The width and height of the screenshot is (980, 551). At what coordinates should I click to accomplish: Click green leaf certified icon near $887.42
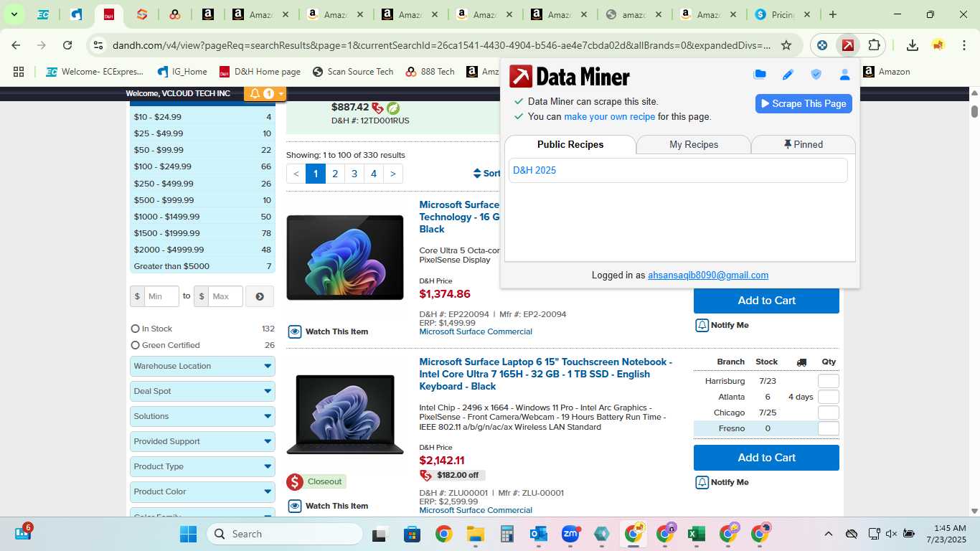pyautogui.click(x=393, y=108)
